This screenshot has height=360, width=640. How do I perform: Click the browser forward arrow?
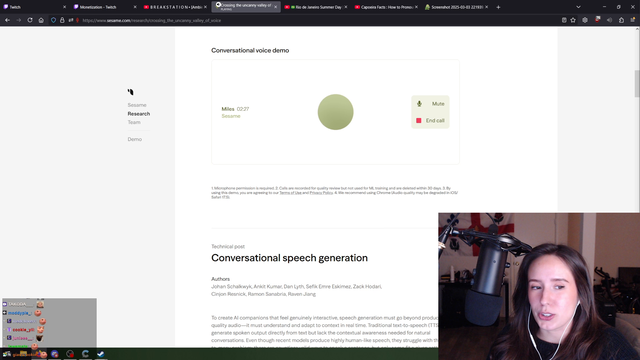[x=19, y=20]
